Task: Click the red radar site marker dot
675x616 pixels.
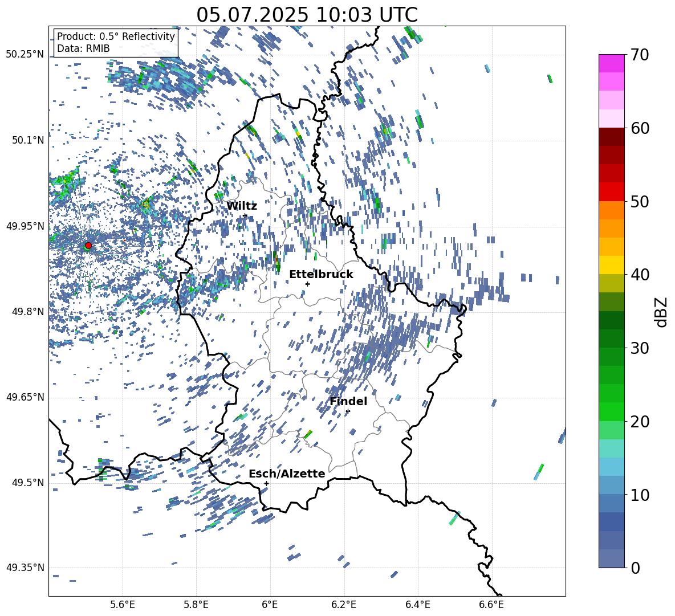Action: 88,246
